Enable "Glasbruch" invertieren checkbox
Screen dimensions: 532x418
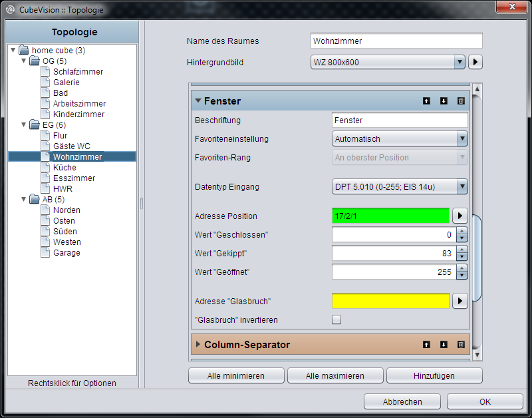pos(336,319)
